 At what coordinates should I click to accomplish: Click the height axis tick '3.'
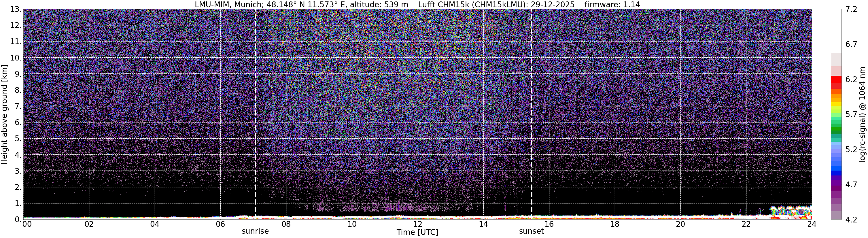(x=18, y=171)
